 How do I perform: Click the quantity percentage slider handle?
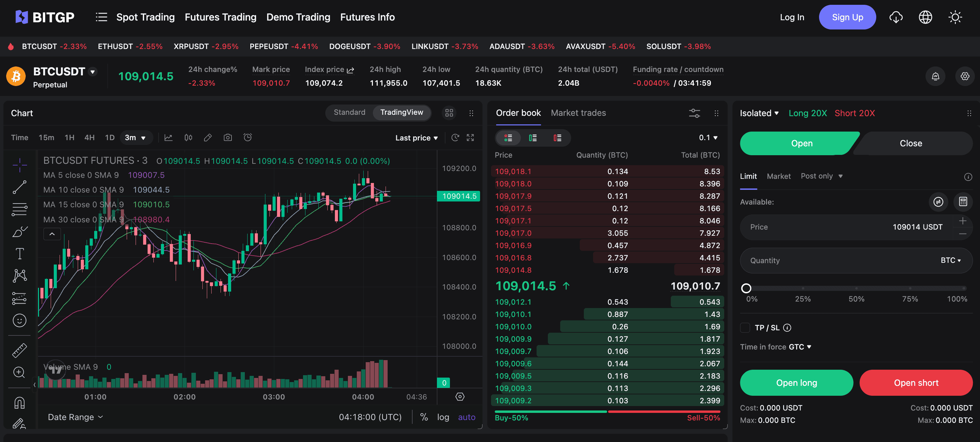pos(746,288)
